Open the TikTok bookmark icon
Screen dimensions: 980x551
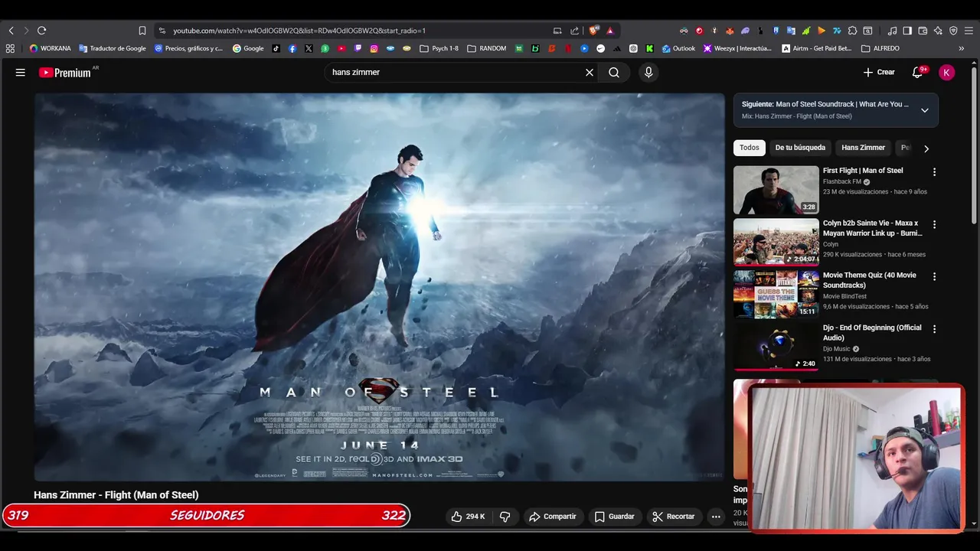point(276,48)
